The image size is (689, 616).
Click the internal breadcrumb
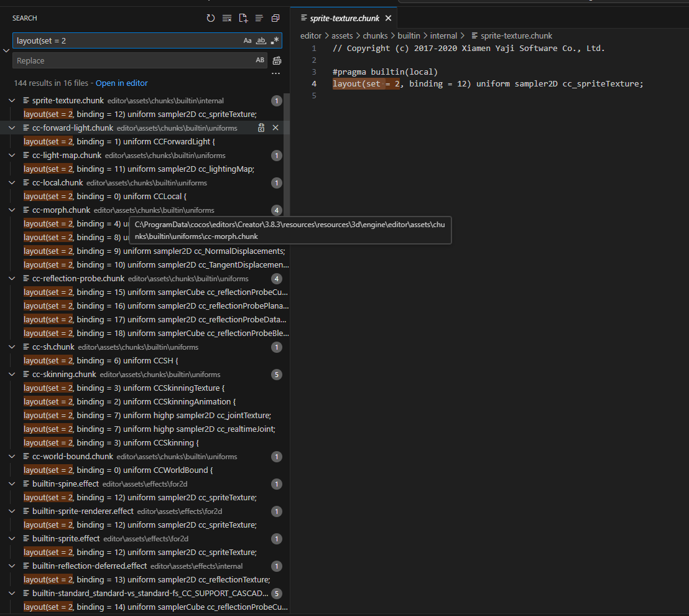pos(443,35)
